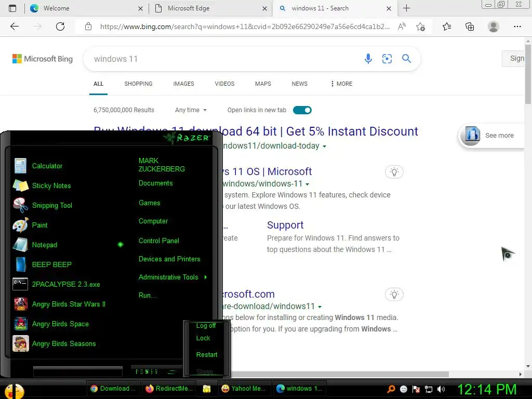Click the Sign in button
The height and width of the screenshot is (399, 532).
pyautogui.click(x=514, y=58)
